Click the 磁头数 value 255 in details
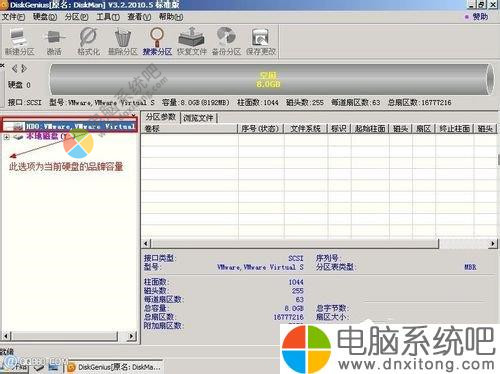The image size is (500, 374). point(298,291)
